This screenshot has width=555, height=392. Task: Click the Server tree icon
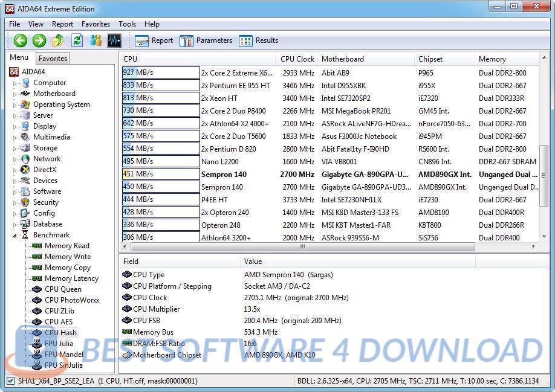click(25, 115)
